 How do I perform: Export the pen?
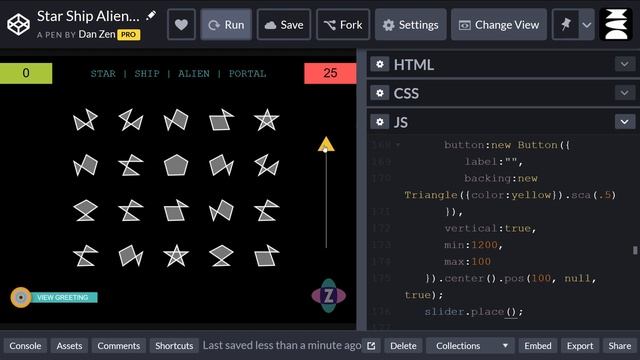pyautogui.click(x=580, y=346)
